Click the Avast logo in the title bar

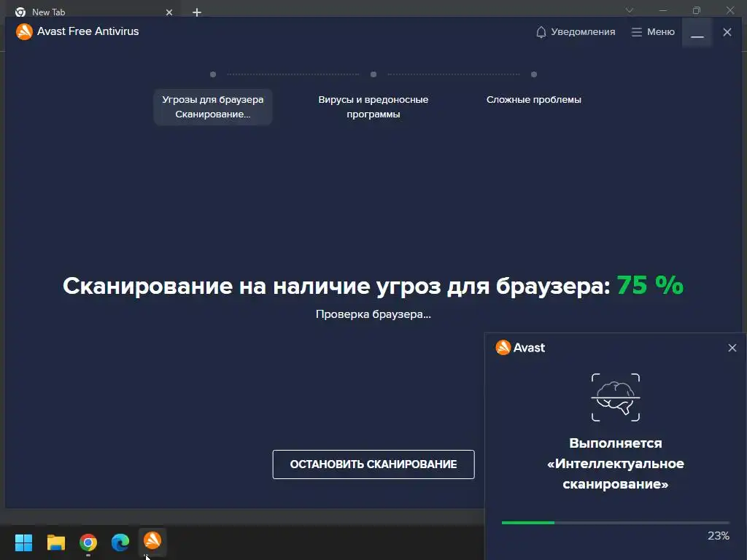[24, 32]
